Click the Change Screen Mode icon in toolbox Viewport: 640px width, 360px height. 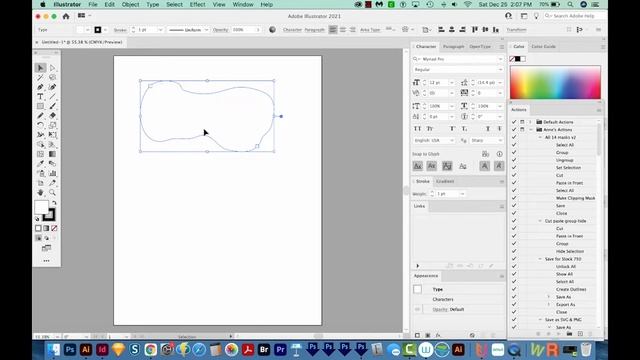tap(46, 248)
